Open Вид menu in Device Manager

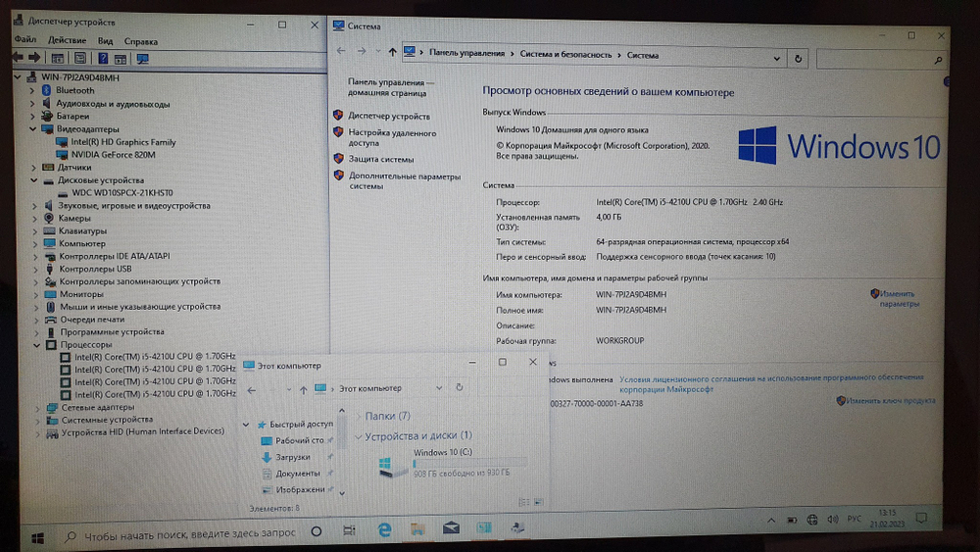coord(105,41)
